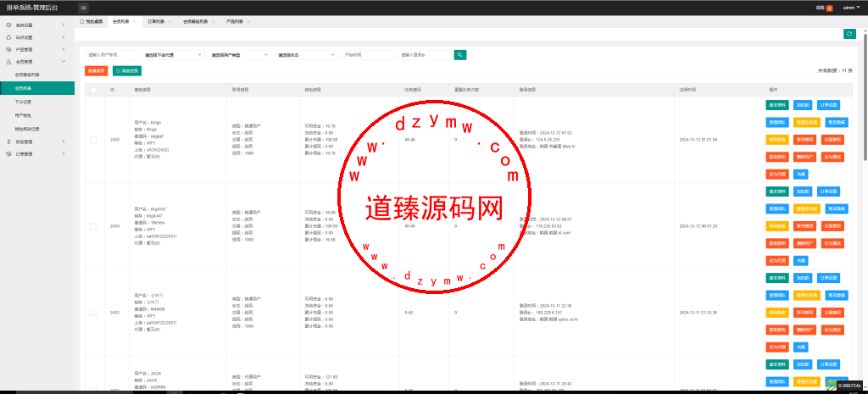The height and width of the screenshot is (394, 868).
Task: Click 基本资料 for member Kings
Action: (777, 105)
